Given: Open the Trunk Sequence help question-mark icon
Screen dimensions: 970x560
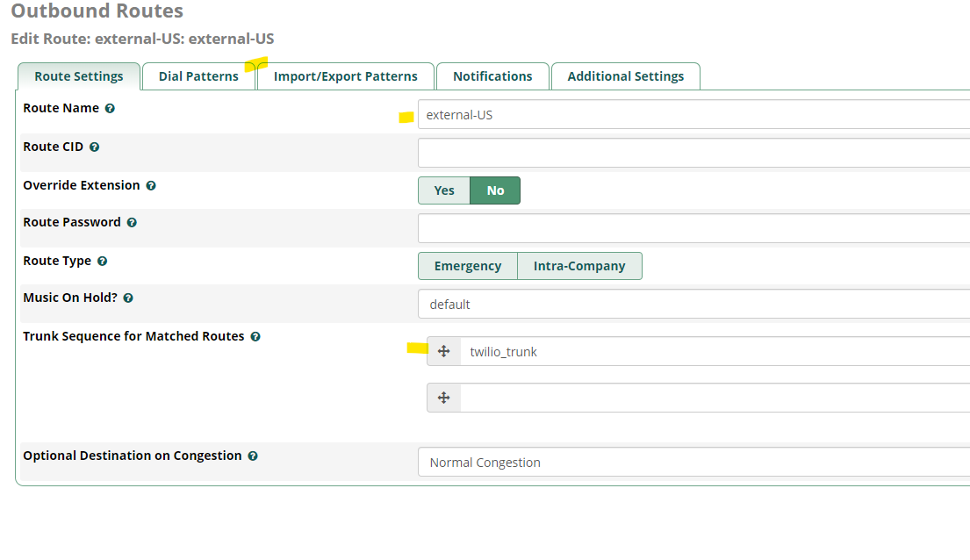Looking at the screenshot, I should point(255,336).
